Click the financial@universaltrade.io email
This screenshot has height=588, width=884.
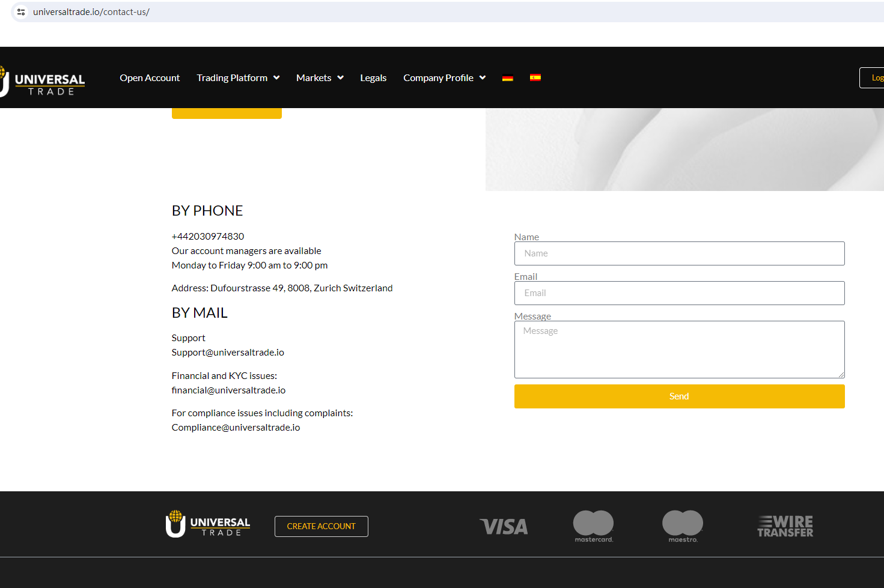228,390
